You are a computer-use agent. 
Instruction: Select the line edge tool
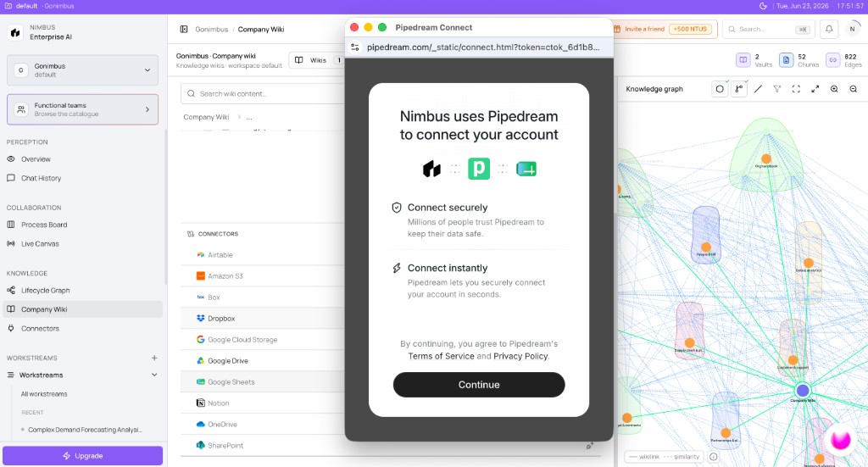pos(758,88)
